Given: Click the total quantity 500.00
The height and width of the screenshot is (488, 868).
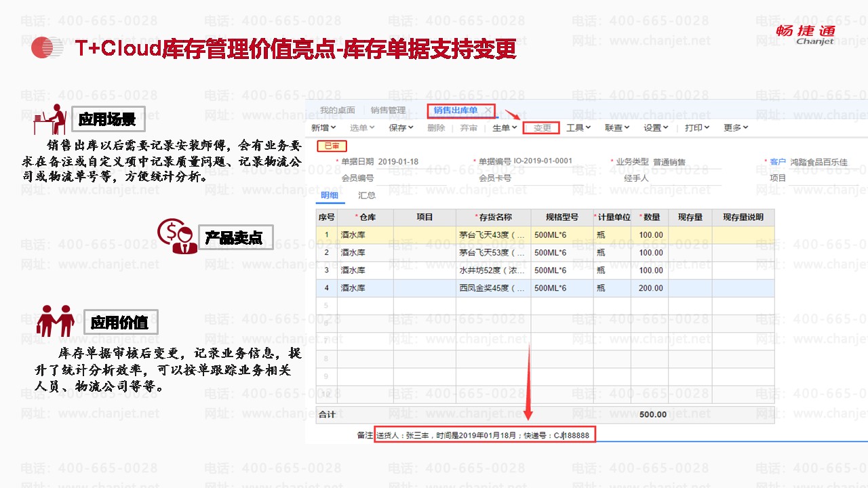Looking at the screenshot, I should 653,414.
